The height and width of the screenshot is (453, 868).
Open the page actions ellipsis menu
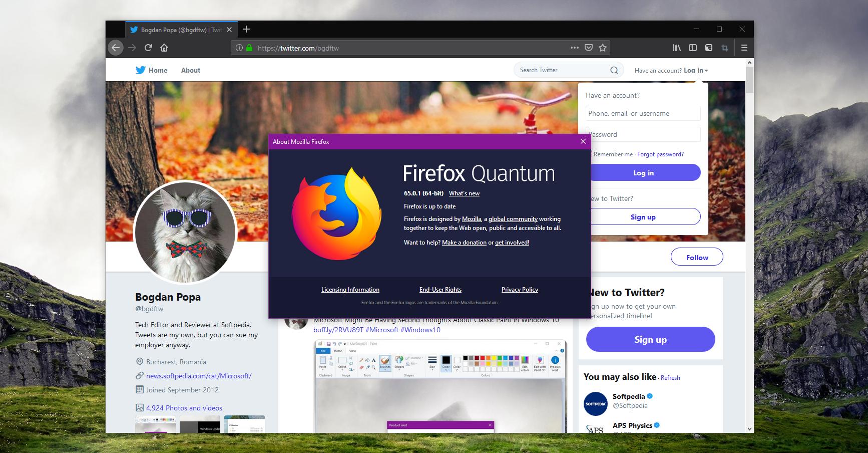tap(574, 48)
